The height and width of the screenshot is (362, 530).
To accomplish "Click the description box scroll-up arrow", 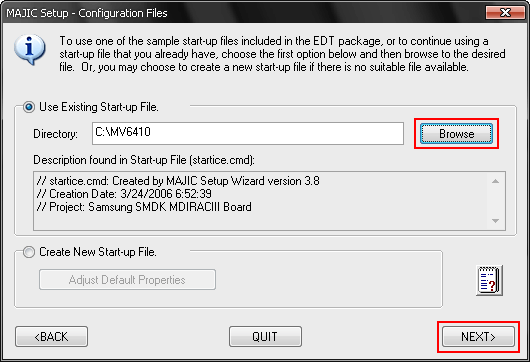I will click(495, 182).
